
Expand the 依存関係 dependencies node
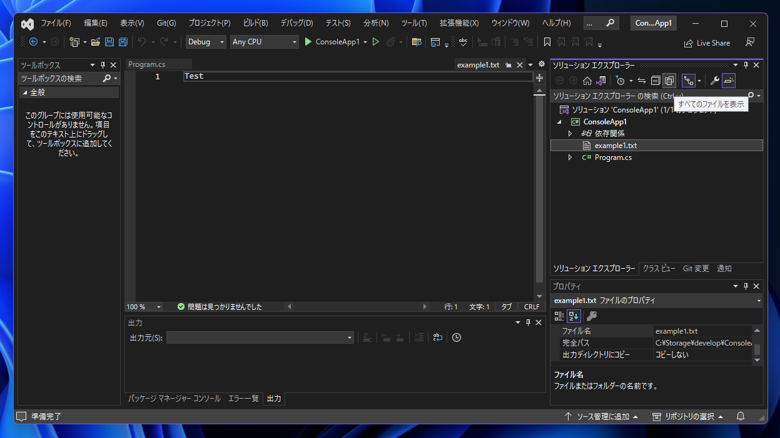tap(570, 133)
